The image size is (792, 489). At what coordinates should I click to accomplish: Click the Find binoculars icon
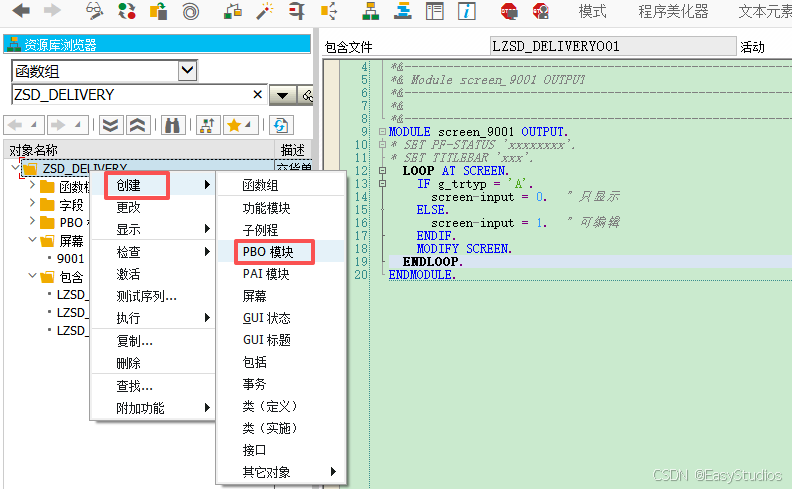pos(172,125)
